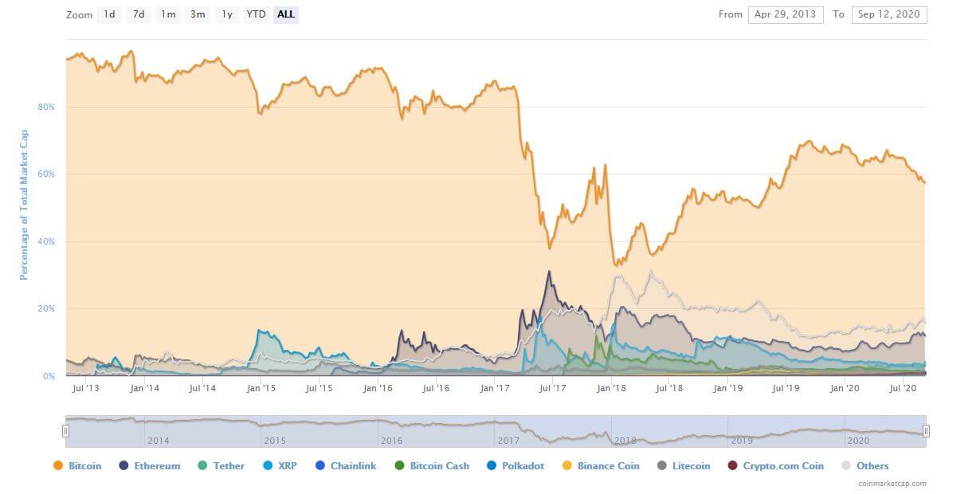The height and width of the screenshot is (494, 980).
Task: Select the ALL zoom range
Action: coord(286,14)
